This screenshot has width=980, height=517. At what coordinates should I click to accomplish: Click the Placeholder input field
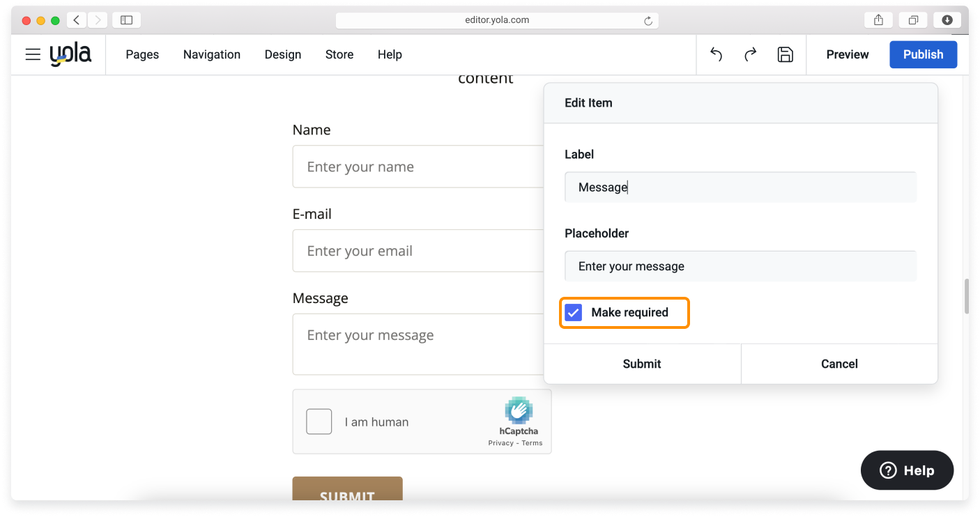click(x=740, y=266)
